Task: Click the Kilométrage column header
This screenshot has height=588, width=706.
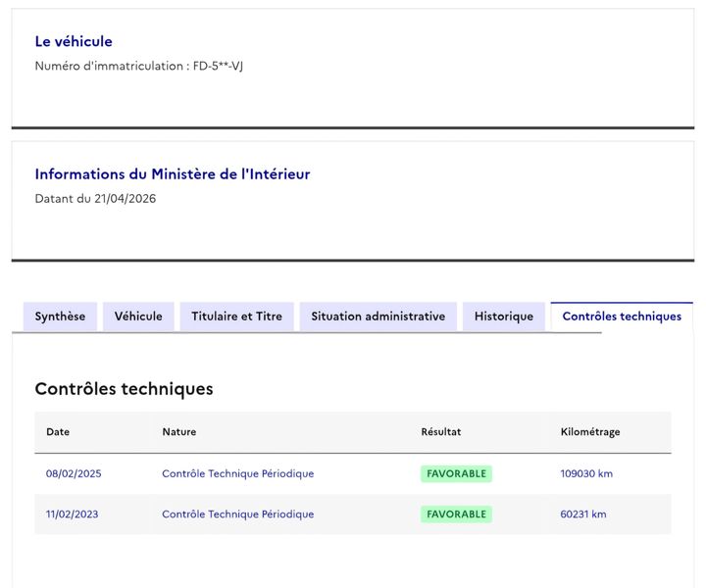Action: pos(590,432)
